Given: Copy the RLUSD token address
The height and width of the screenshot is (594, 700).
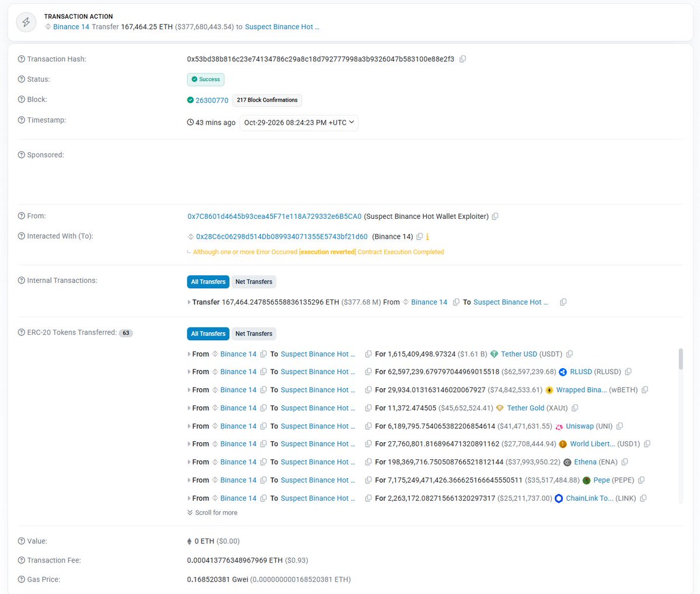Looking at the screenshot, I should pos(628,372).
